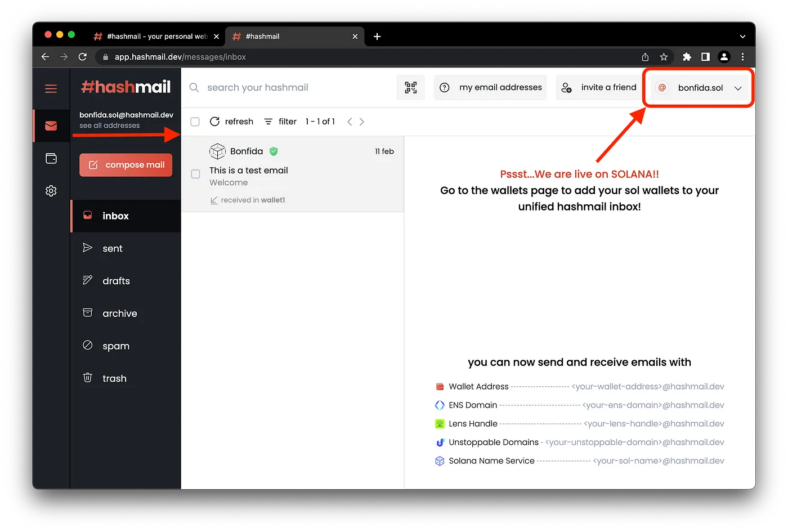Open the spam folder
788x532 pixels.
pyautogui.click(x=126, y=346)
